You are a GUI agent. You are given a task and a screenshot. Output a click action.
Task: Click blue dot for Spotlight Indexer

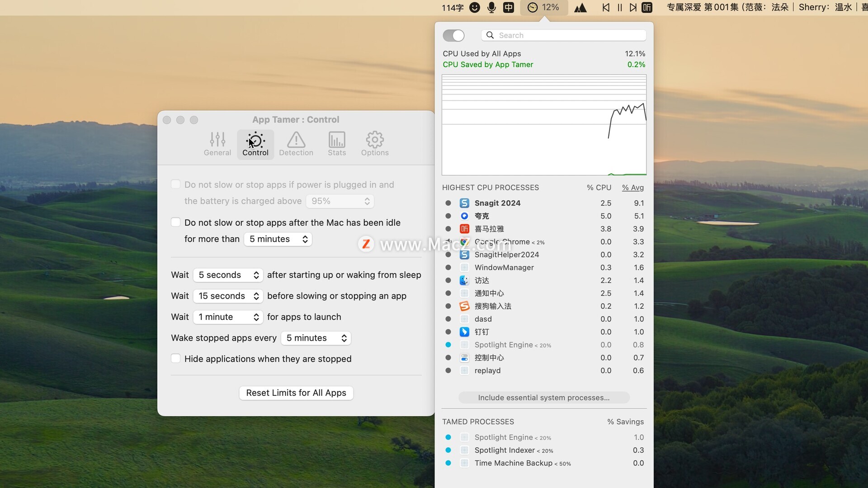(448, 450)
